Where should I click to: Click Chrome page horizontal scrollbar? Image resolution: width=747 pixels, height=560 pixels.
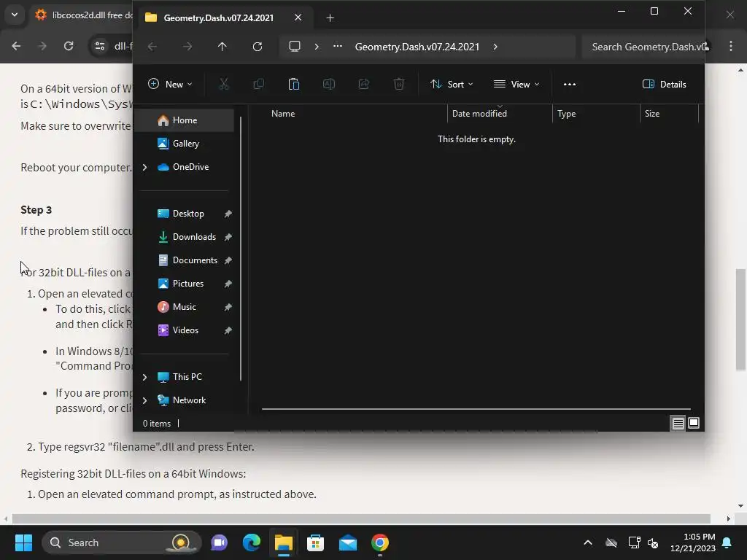[361, 518]
